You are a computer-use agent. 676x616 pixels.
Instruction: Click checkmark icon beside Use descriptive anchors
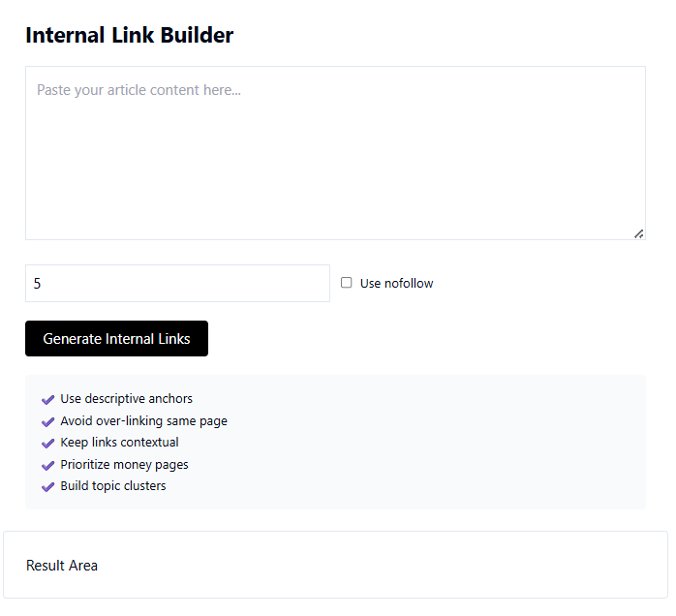[47, 399]
